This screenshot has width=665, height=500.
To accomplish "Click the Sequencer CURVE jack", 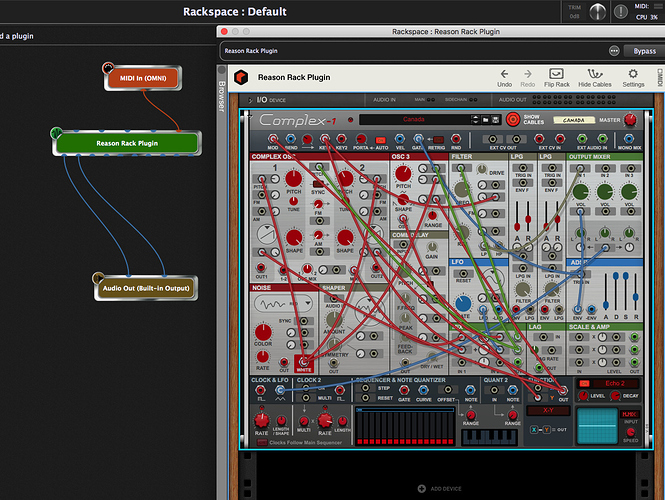I will [423, 390].
